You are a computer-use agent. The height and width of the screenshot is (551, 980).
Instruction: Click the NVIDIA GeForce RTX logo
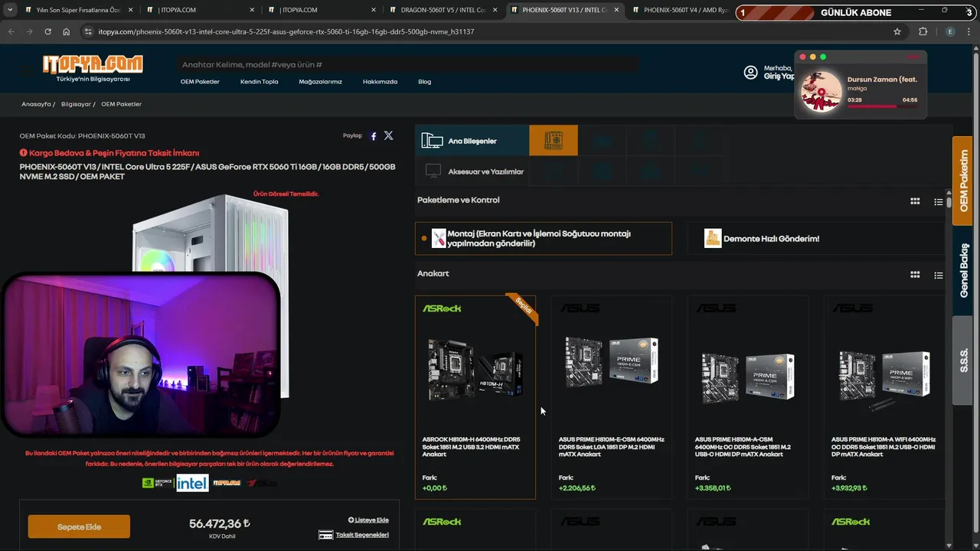pyautogui.click(x=158, y=483)
